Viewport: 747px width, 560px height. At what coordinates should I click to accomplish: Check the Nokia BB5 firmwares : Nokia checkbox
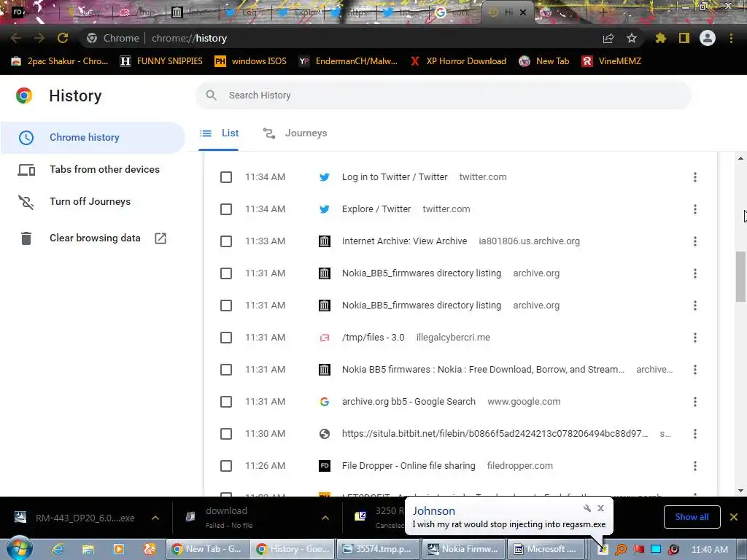point(226,370)
